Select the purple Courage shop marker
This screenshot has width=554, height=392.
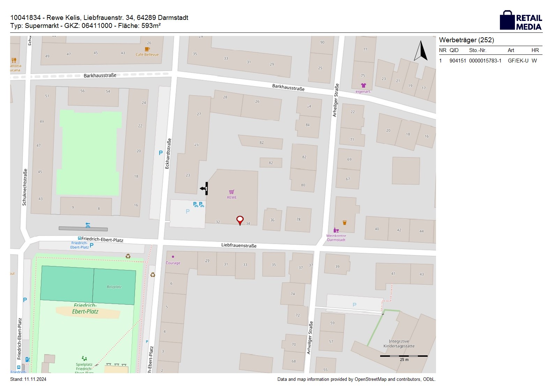pos(173,257)
